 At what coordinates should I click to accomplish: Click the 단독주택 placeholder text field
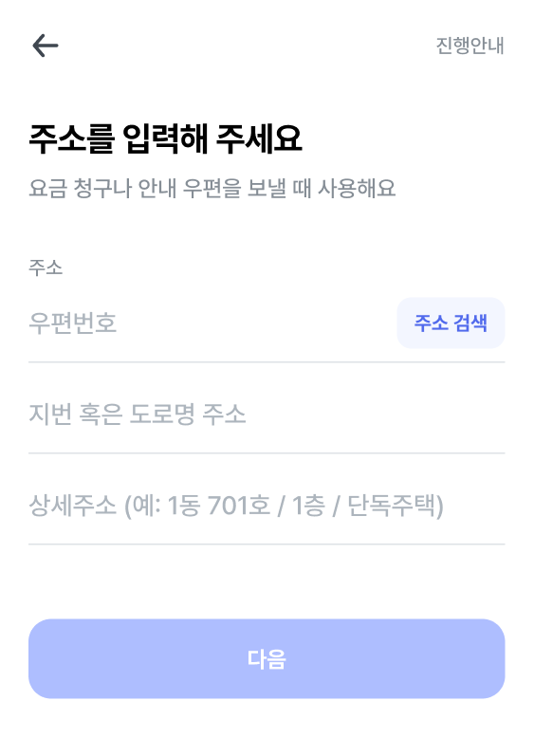[x=267, y=506]
